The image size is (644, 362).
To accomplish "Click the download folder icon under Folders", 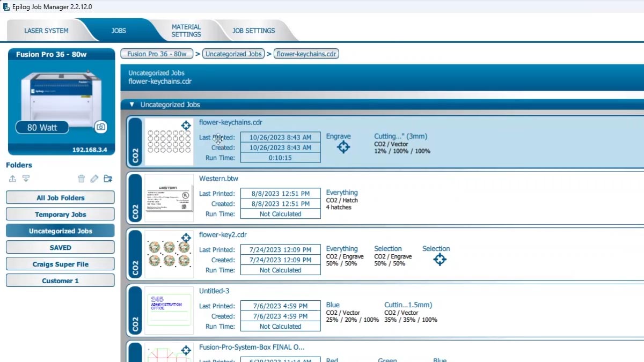I will [25, 179].
